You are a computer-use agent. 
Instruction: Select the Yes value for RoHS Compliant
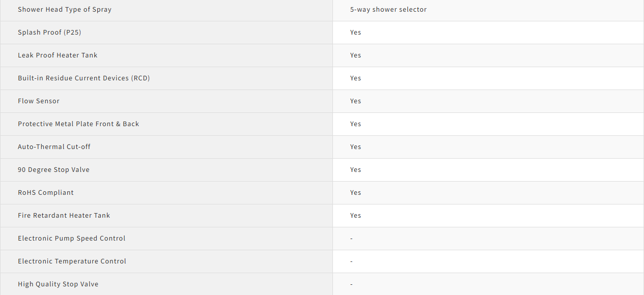click(x=355, y=193)
